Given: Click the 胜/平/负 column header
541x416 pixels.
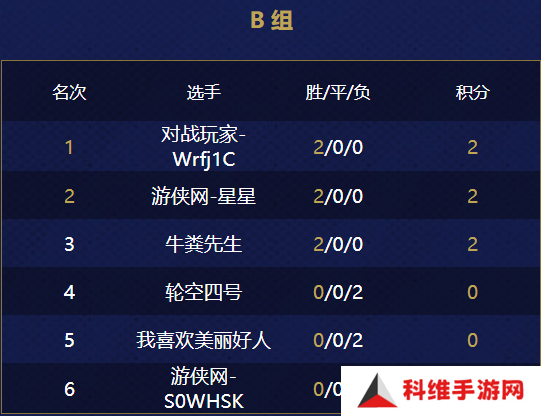Looking at the screenshot, I should 338,92.
